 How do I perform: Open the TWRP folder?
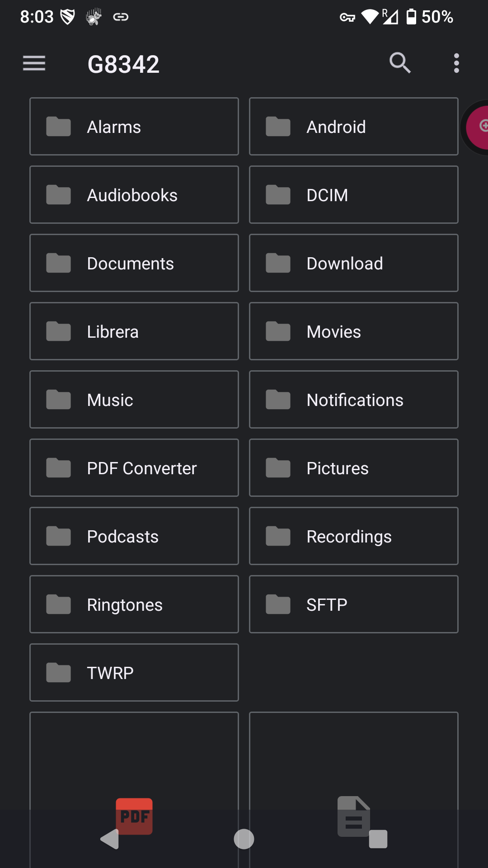coord(134,673)
